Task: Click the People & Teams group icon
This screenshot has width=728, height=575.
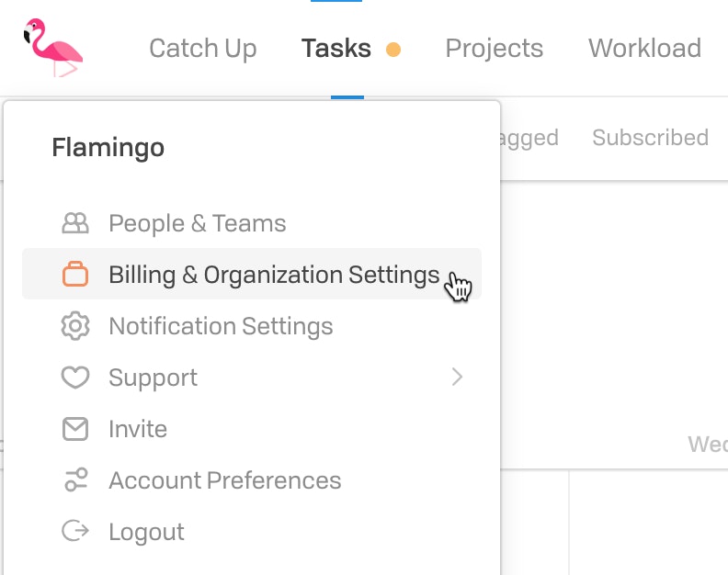Action: pyautogui.click(x=75, y=223)
